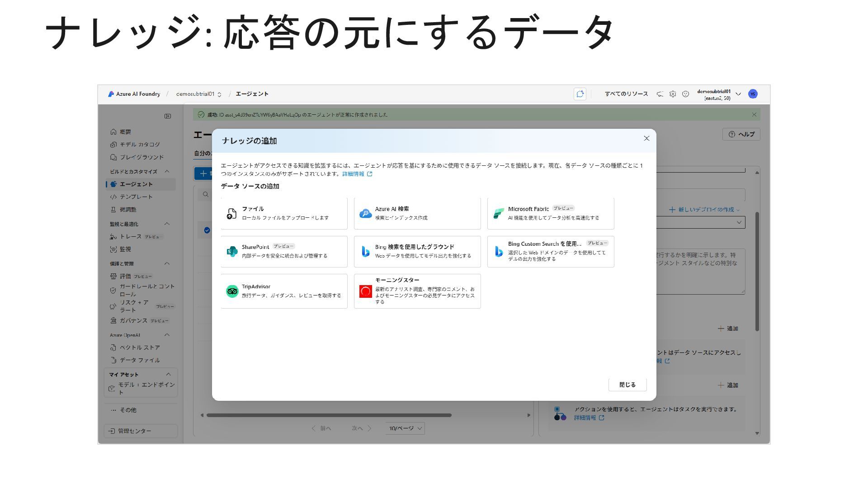This screenshot has width=868, height=488.
Task: Dismiss the success notification banner
Action: pos(754,115)
